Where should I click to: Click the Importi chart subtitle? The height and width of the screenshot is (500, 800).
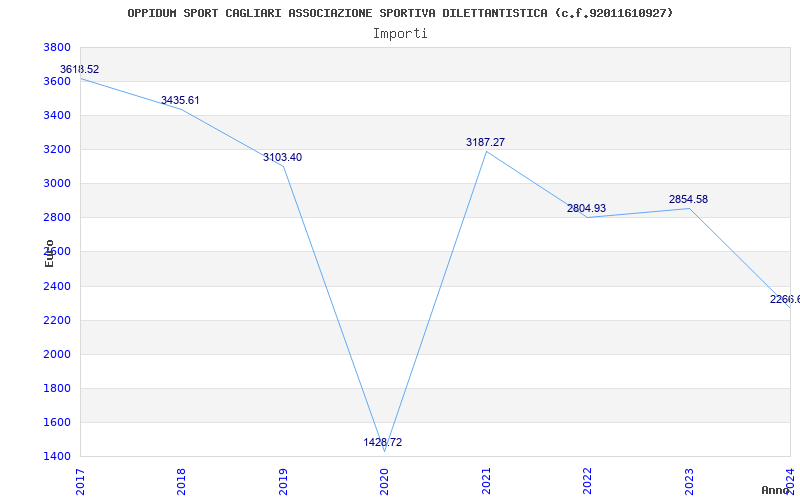(400, 34)
